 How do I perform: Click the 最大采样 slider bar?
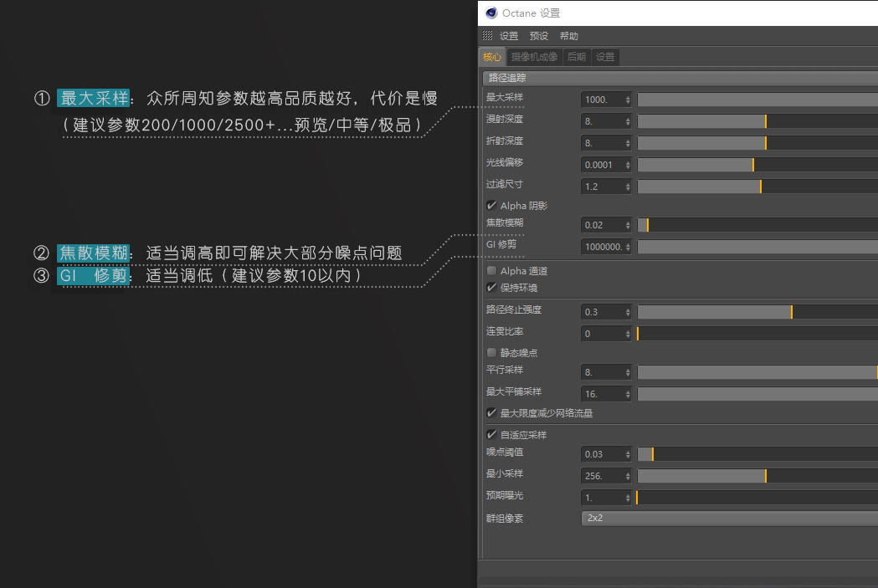tap(757, 100)
